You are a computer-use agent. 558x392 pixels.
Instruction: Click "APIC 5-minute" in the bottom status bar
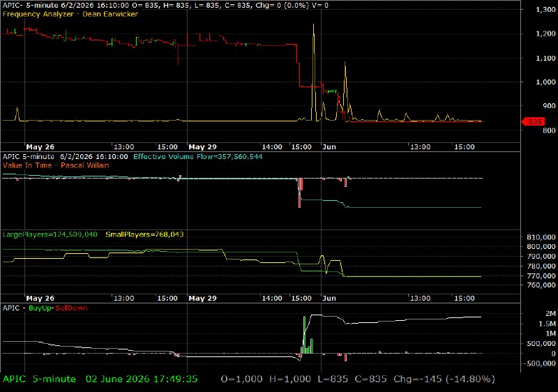[39, 379]
